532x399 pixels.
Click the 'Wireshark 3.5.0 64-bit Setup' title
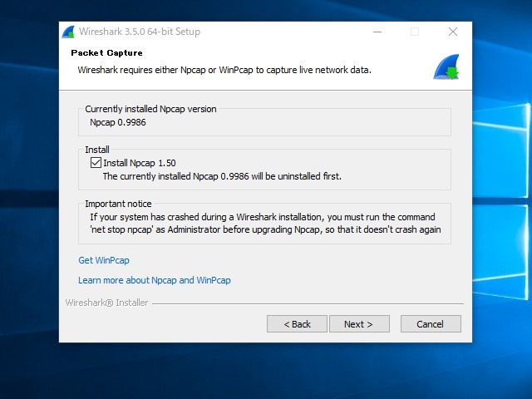pos(140,32)
